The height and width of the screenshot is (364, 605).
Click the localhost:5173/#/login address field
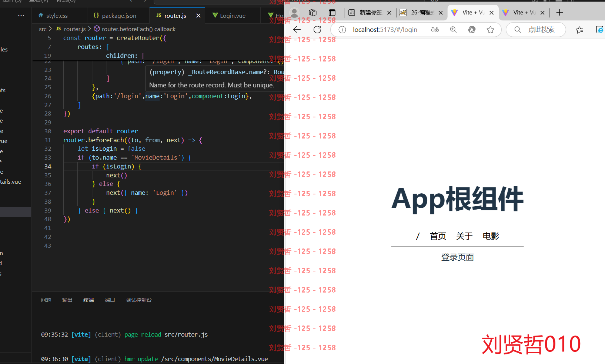pos(385,30)
